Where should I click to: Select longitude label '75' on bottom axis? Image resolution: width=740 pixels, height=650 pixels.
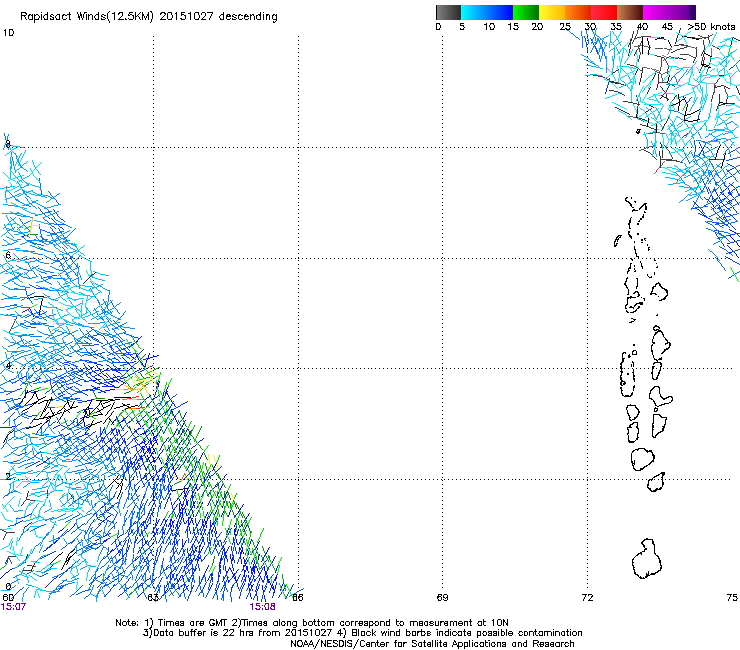coord(732,598)
